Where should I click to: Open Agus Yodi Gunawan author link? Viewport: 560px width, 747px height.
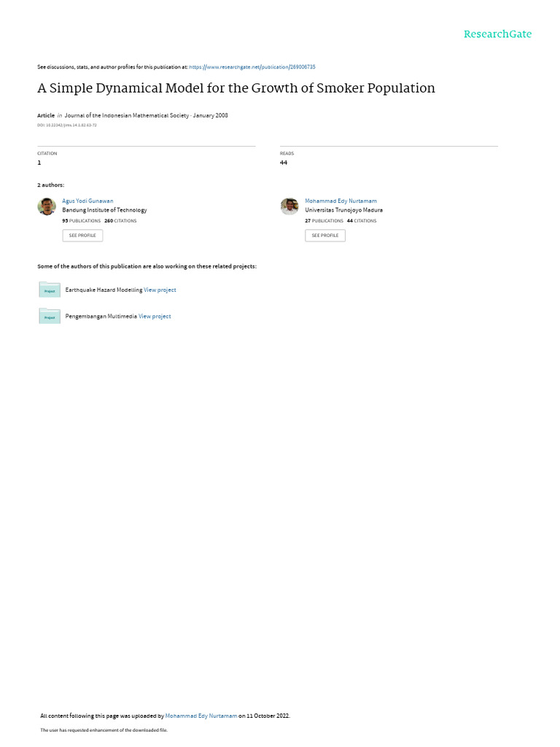[x=87, y=201]
